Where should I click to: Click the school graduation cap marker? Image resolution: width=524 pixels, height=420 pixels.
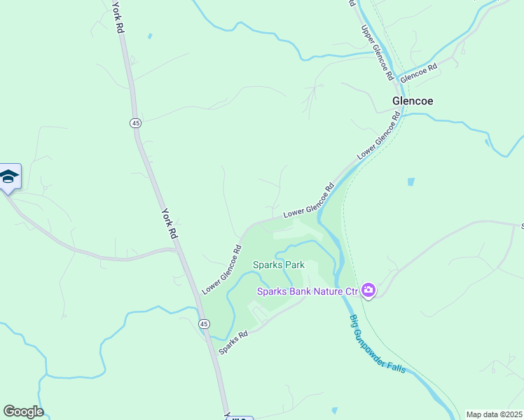pyautogui.click(x=11, y=178)
